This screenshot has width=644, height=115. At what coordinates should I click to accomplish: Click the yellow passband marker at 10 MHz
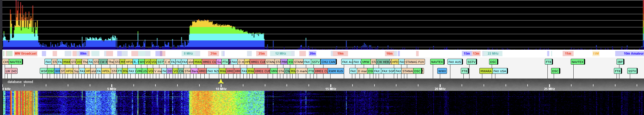[221, 81]
